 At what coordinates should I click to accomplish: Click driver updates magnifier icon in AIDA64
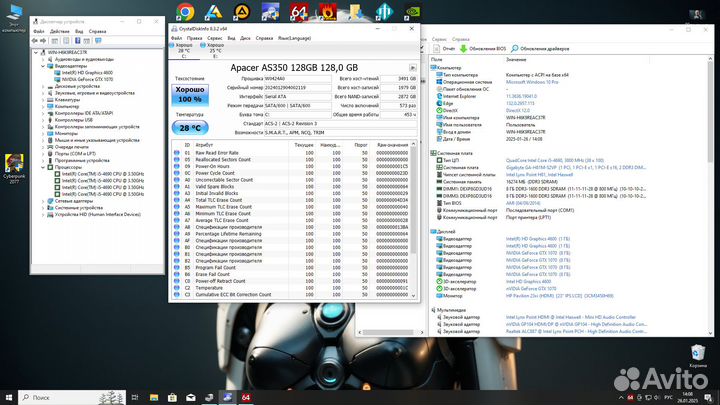click(x=515, y=49)
